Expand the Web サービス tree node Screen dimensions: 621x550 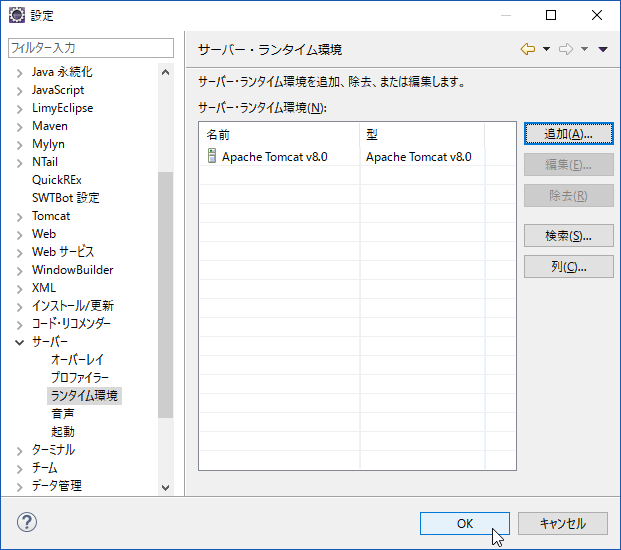pos(19,253)
